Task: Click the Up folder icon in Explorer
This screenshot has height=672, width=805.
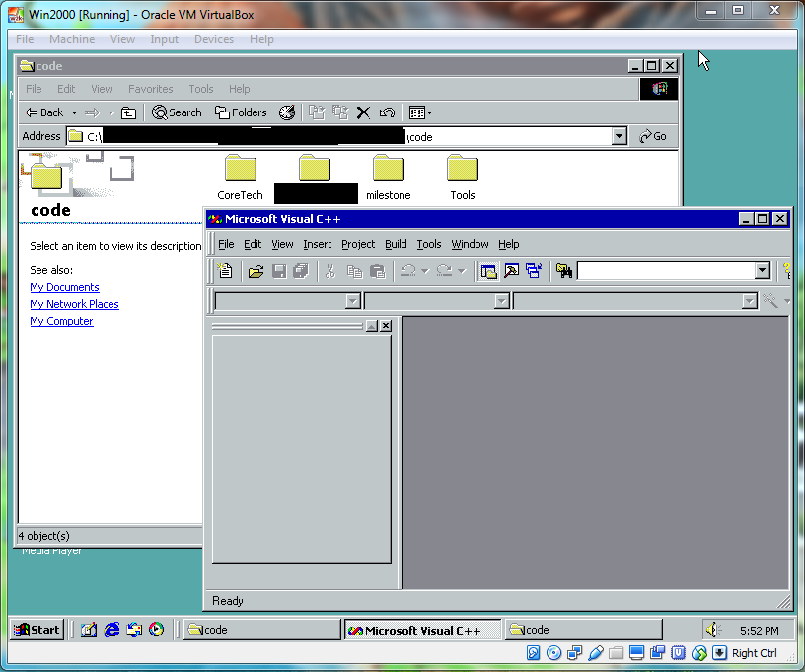Action: 128,112
